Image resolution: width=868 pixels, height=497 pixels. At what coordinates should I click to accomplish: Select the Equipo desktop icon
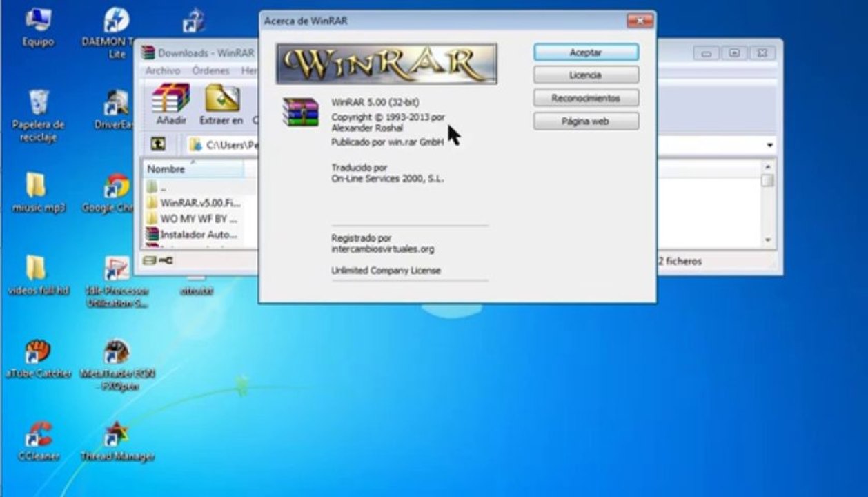38,28
